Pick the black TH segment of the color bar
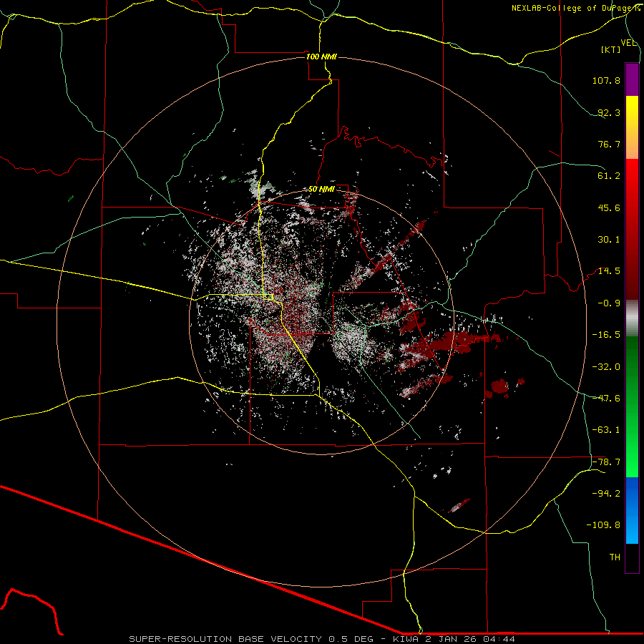644x644 pixels. click(x=632, y=557)
